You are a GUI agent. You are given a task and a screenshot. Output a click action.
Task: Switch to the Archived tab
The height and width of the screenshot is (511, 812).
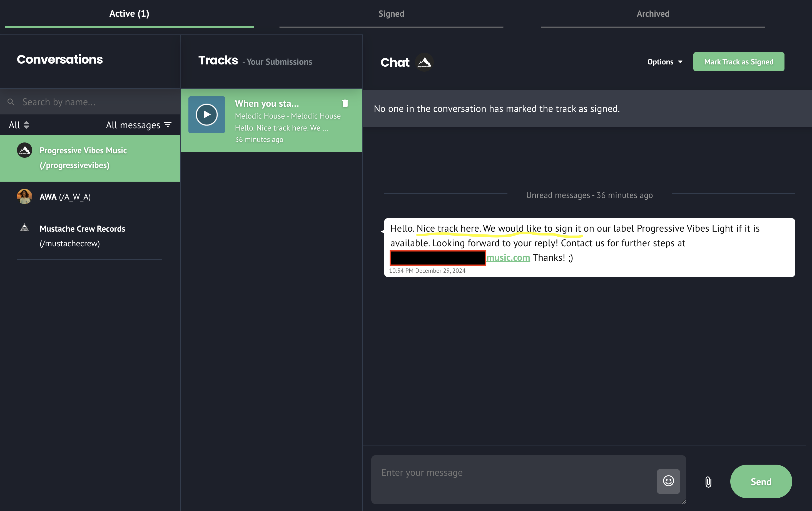click(x=652, y=14)
